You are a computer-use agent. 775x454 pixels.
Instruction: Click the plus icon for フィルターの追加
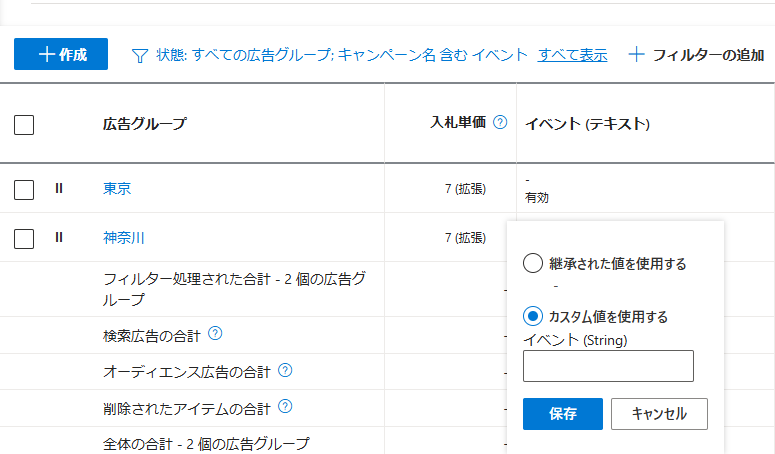point(636,55)
